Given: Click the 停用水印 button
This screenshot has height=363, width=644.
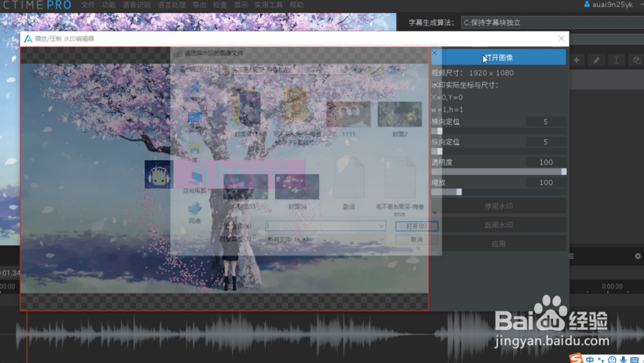Looking at the screenshot, I should pyautogui.click(x=498, y=206).
